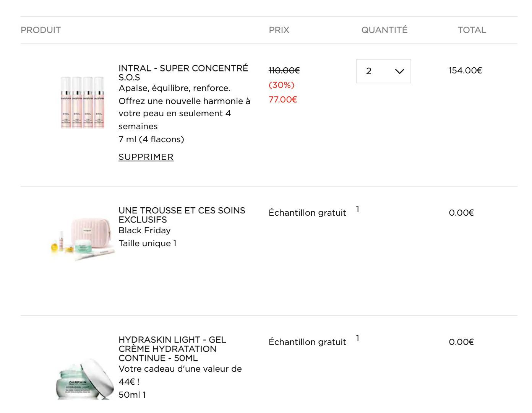Image resolution: width=532 pixels, height=413 pixels.
Task: Click the red (30%) discount label
Action: click(x=282, y=85)
